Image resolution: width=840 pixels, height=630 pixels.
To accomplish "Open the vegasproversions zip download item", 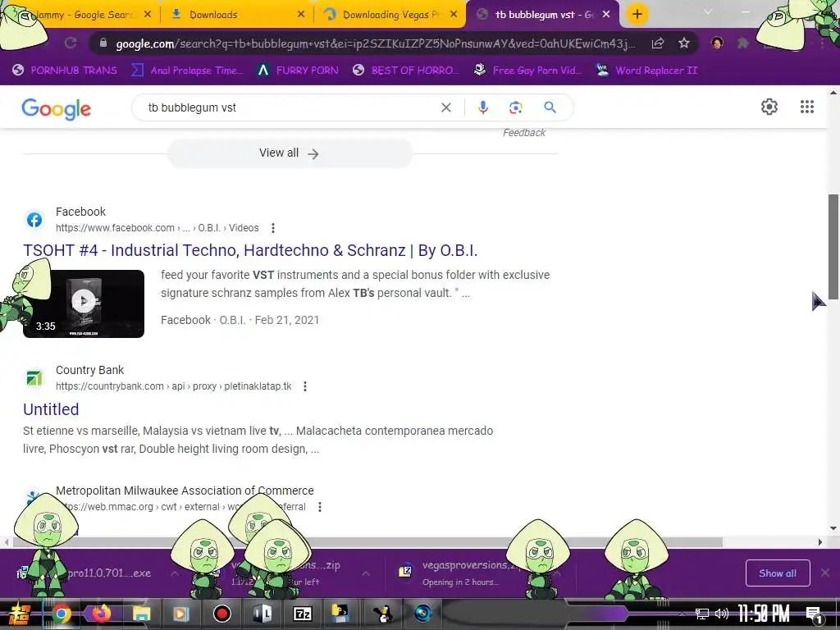I will [472, 573].
